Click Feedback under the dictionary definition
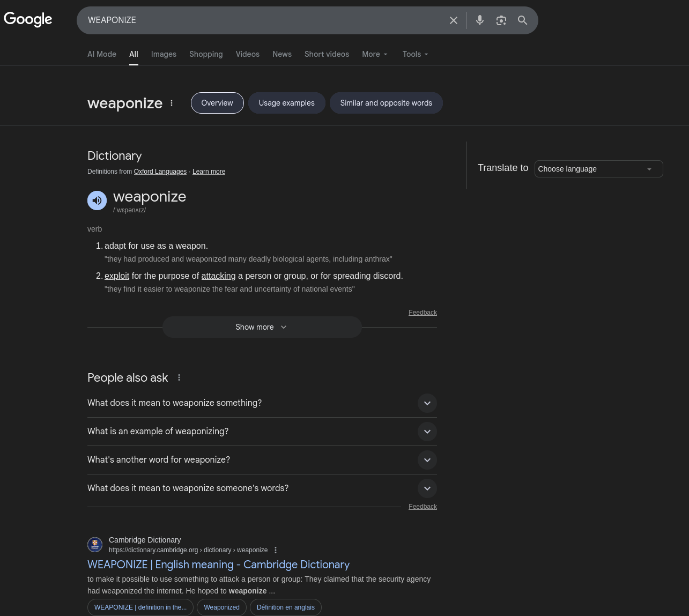Screen dimensions: 689x616 423,313
